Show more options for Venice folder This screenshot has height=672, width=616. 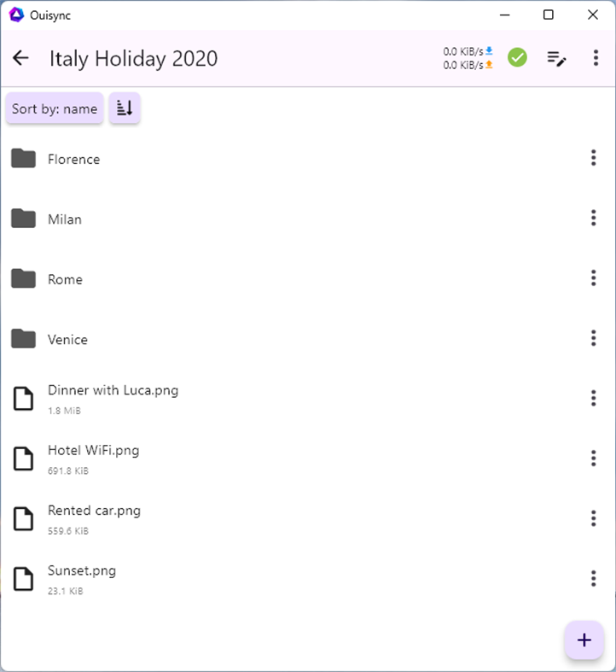tap(593, 338)
